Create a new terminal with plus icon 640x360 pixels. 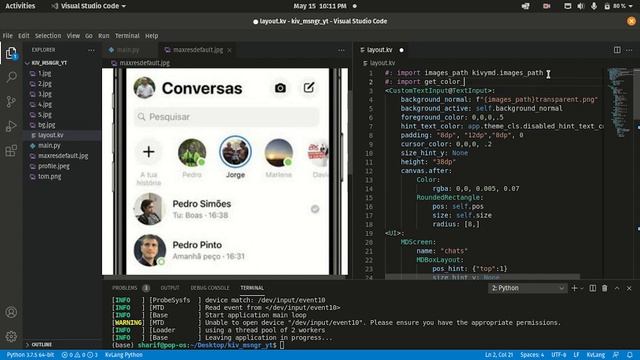pyautogui.click(x=574, y=288)
